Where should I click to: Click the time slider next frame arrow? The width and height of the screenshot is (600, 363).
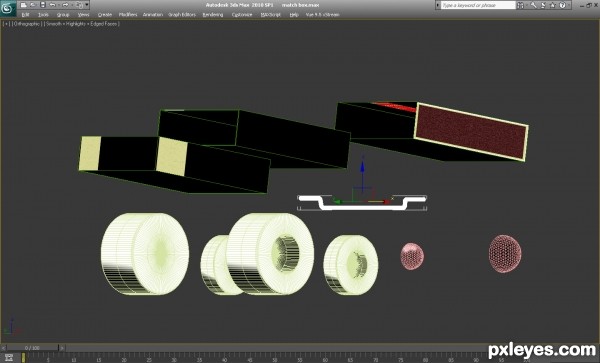pos(62,348)
